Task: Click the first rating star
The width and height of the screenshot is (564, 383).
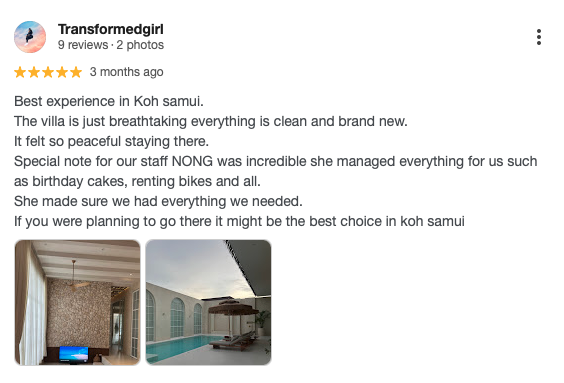Action: click(x=20, y=72)
